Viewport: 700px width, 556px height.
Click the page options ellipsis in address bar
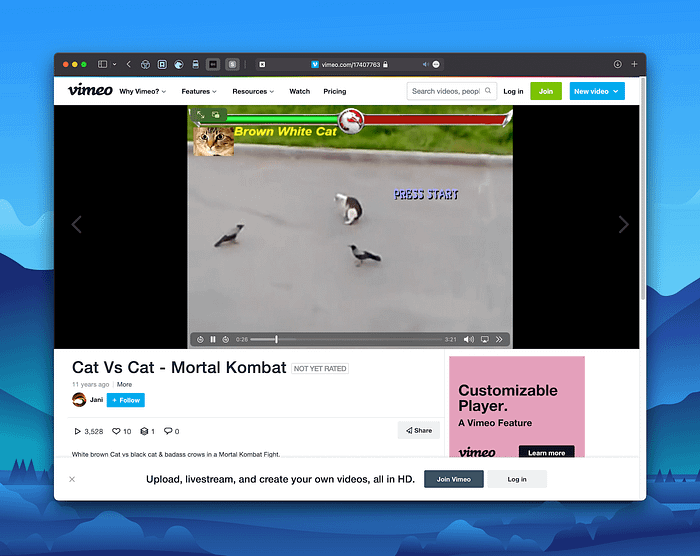[436, 64]
